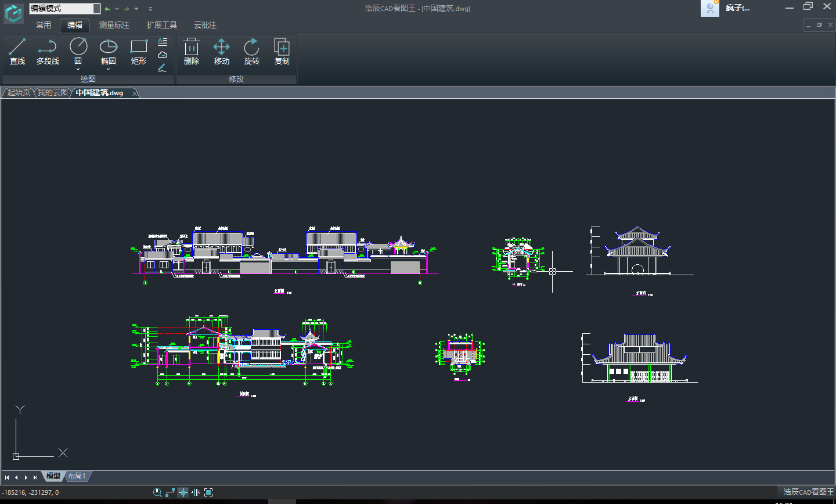Open the 编辑 ribbon tab
This screenshot has height=504, width=836.
75,25
